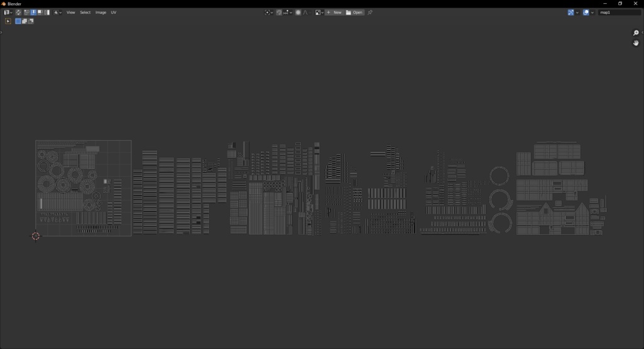Click the 2D cursor crosshair
This screenshot has height=349, width=644.
(x=35, y=236)
